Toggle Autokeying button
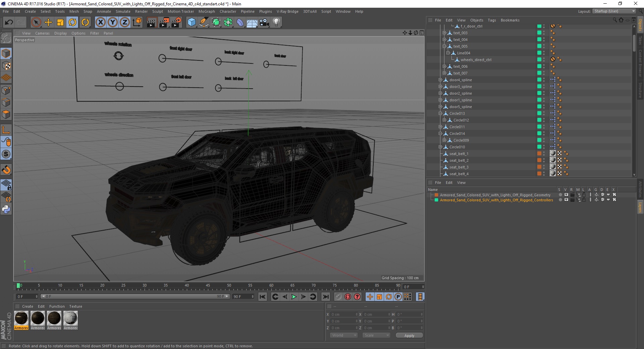644x349 pixels. pyautogui.click(x=348, y=297)
